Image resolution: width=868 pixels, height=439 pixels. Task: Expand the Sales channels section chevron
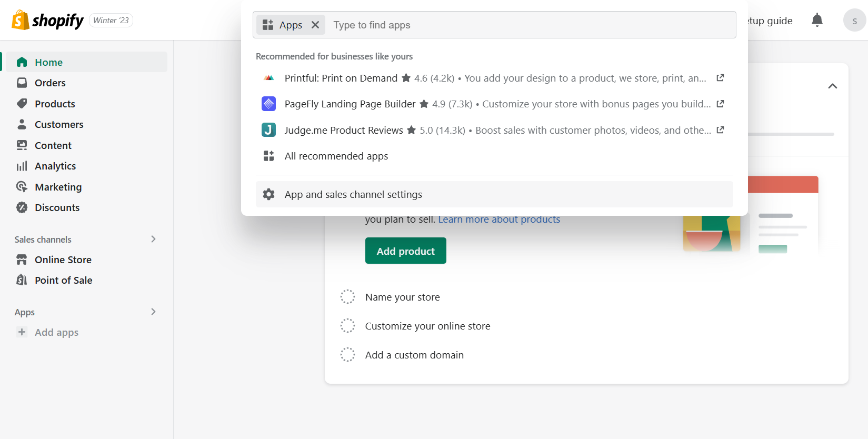point(153,239)
